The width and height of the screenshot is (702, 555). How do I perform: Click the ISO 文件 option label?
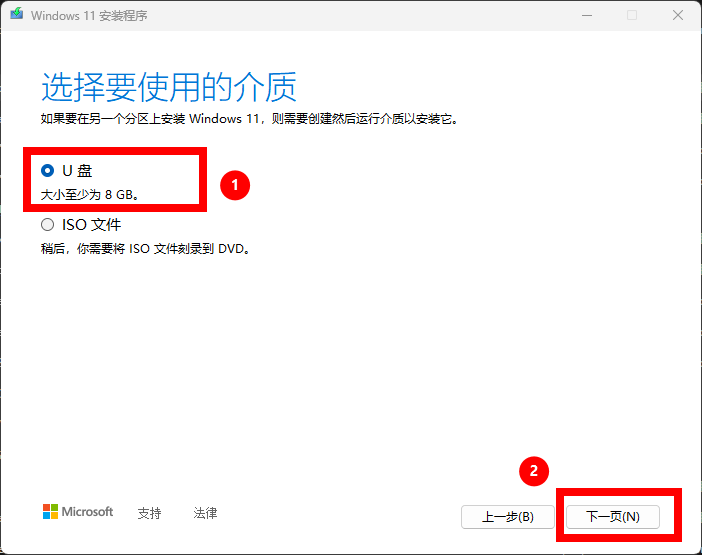pos(92,225)
